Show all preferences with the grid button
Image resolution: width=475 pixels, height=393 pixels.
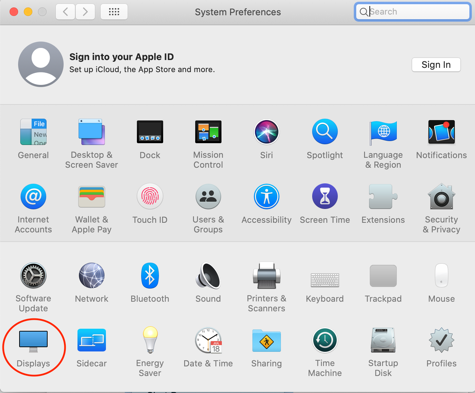coord(114,12)
